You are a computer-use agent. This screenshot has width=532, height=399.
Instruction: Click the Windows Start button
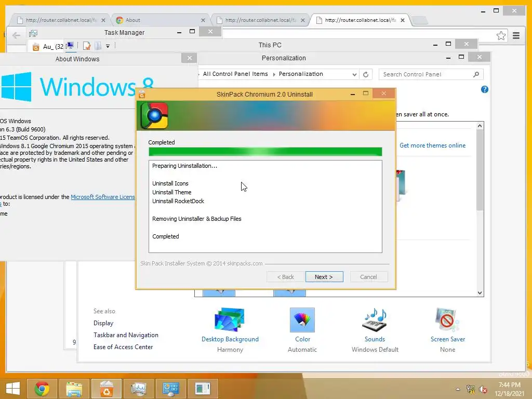[x=13, y=389]
